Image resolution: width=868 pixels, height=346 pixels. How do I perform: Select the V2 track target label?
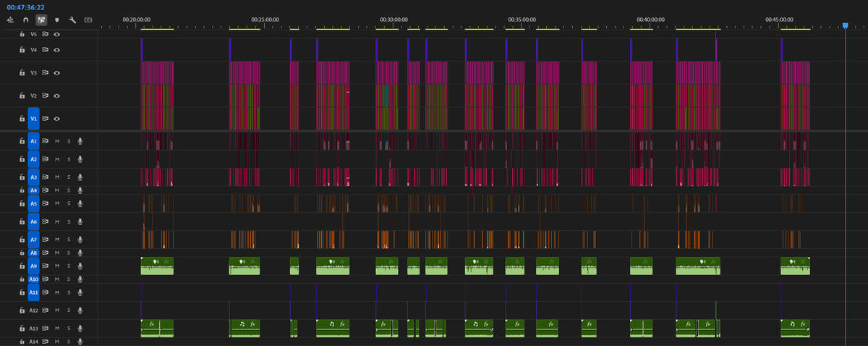click(x=33, y=96)
